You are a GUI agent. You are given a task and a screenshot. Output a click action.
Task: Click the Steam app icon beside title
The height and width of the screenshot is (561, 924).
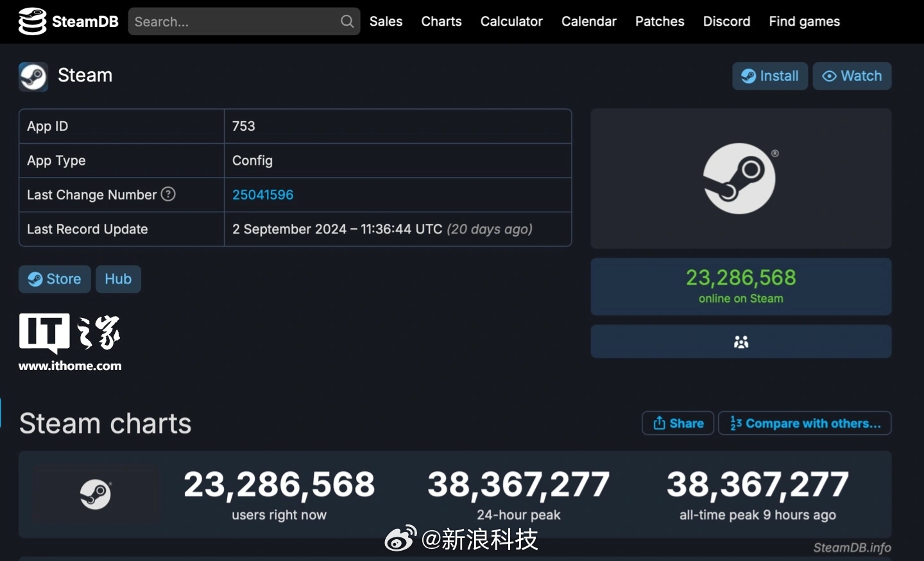click(x=33, y=77)
